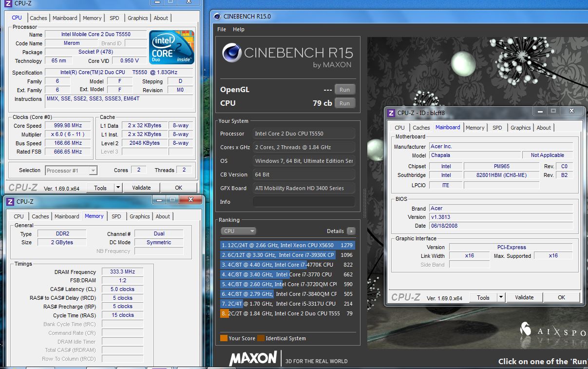Switch to CPU tab in CPU-Z Memory window
The height and width of the screenshot is (369, 588).
[x=19, y=216]
